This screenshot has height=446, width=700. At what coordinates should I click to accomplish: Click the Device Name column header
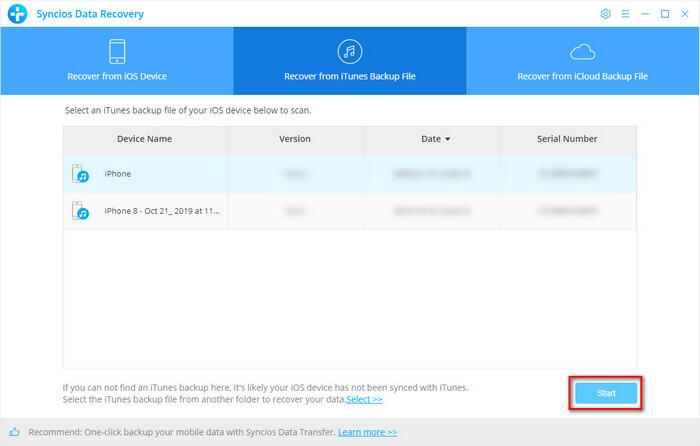point(145,139)
